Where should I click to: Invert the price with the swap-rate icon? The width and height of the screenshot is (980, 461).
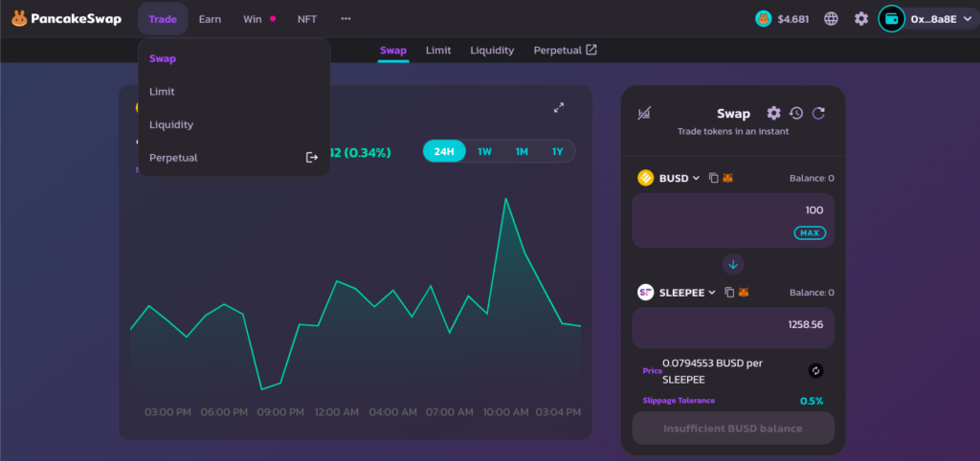pos(815,371)
